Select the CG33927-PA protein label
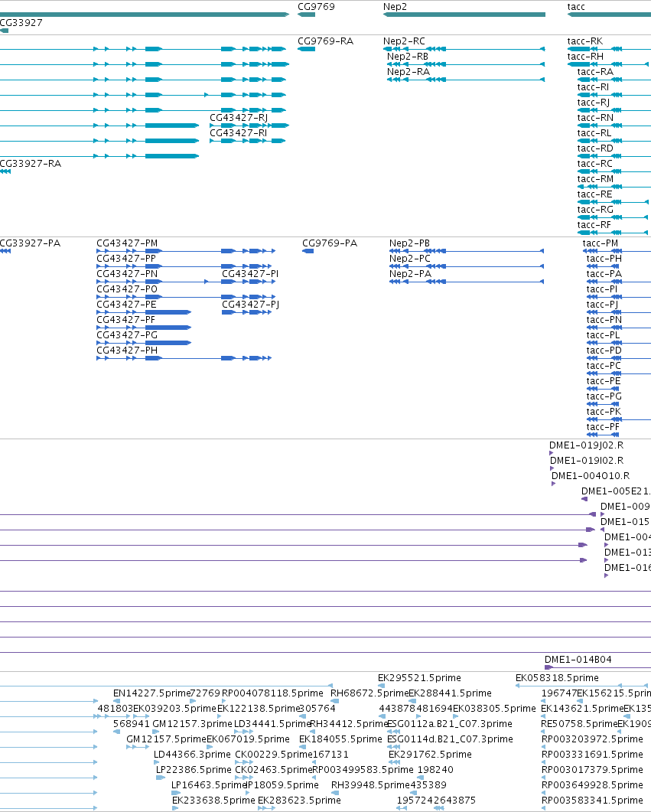This screenshot has height=812, width=651. click(30, 243)
